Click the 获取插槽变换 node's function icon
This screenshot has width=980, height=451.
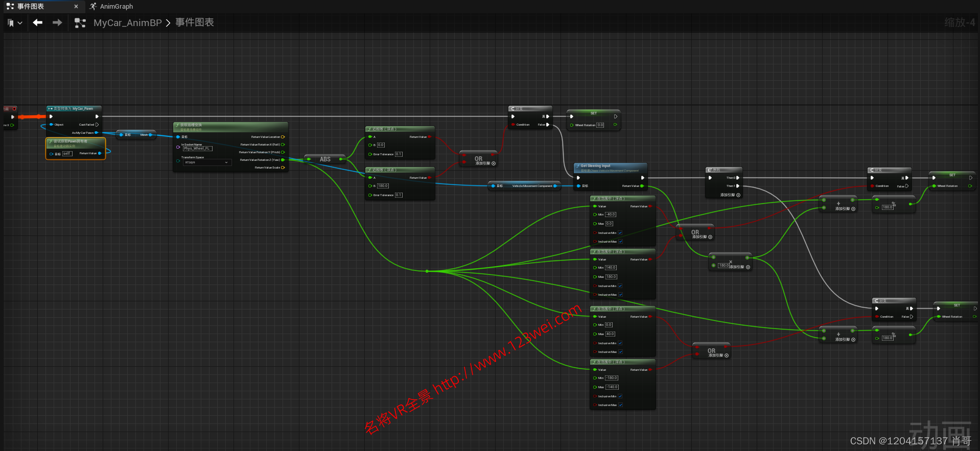[x=177, y=125]
